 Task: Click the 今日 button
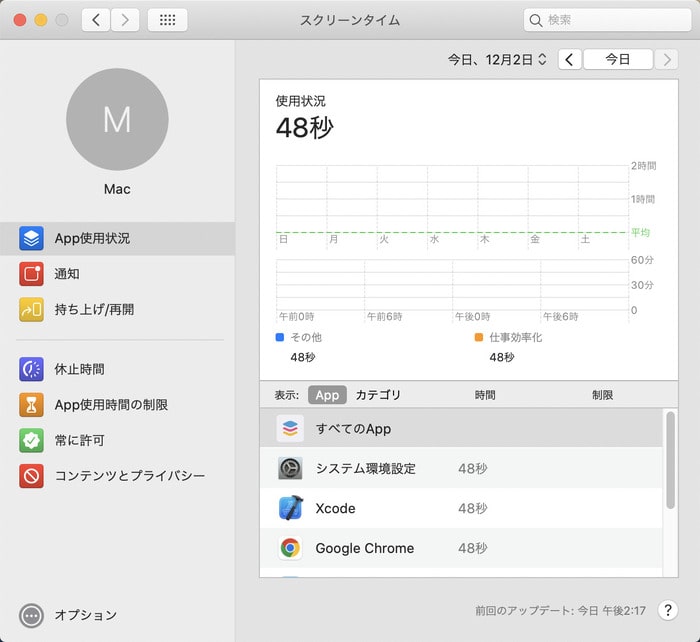pyautogui.click(x=617, y=60)
